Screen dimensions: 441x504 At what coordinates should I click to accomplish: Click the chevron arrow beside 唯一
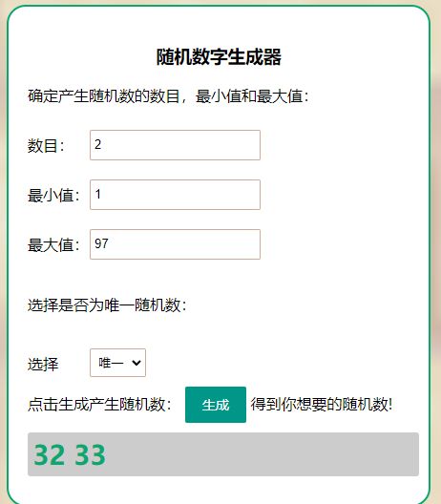[136, 363]
